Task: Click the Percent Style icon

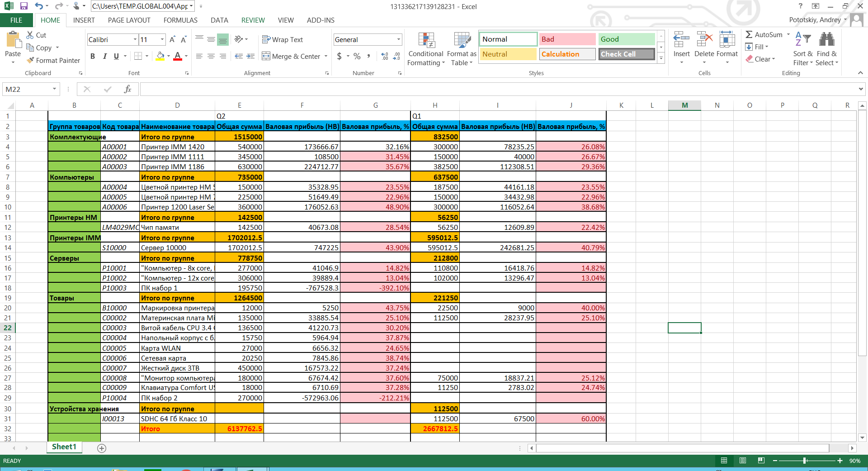Action: click(357, 56)
